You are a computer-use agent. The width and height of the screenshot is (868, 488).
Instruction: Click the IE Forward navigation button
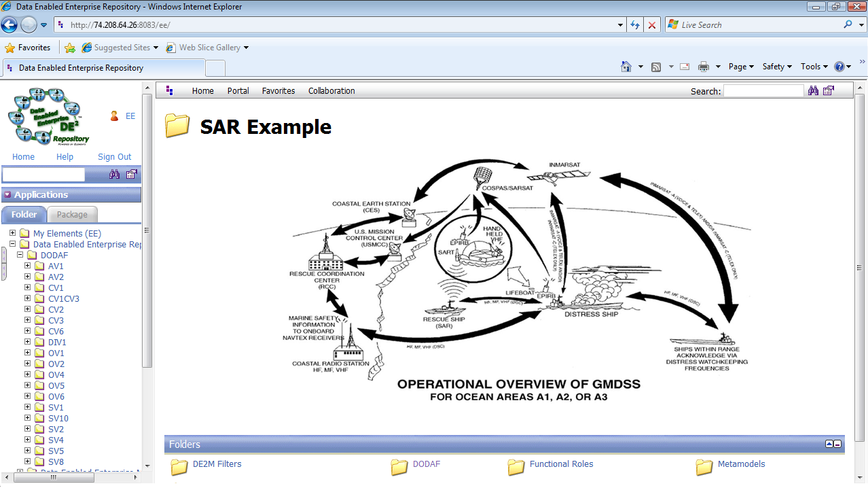[x=29, y=25]
